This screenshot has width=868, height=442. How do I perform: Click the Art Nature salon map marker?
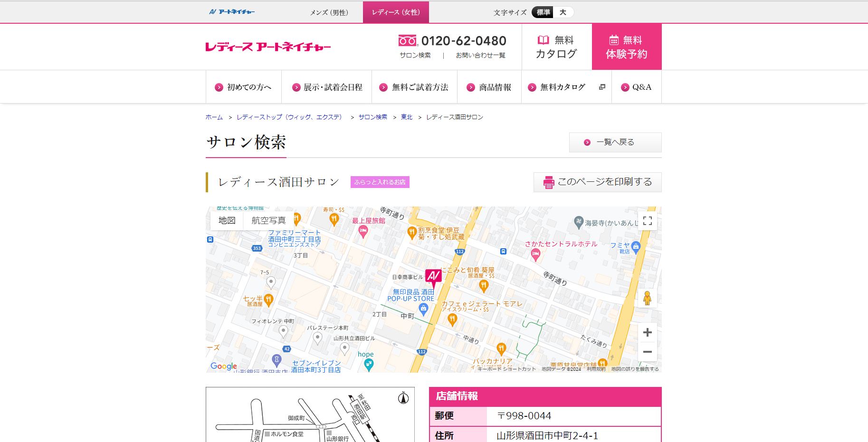tap(433, 278)
